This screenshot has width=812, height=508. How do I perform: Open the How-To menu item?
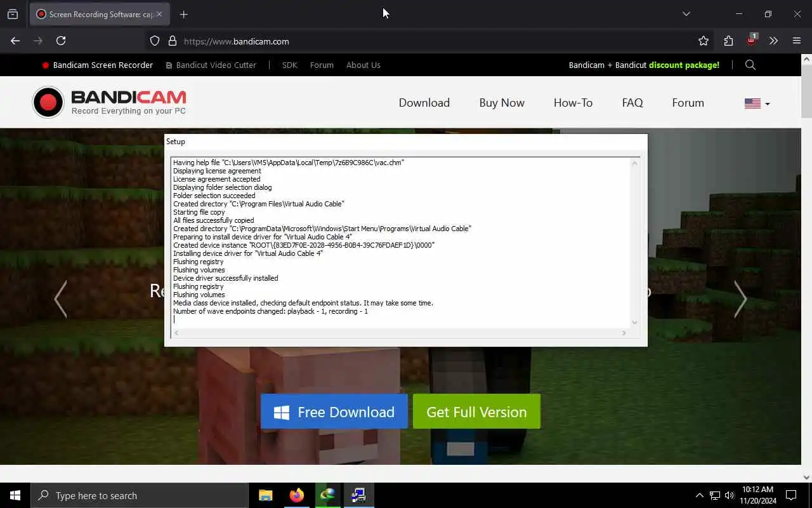(x=573, y=103)
